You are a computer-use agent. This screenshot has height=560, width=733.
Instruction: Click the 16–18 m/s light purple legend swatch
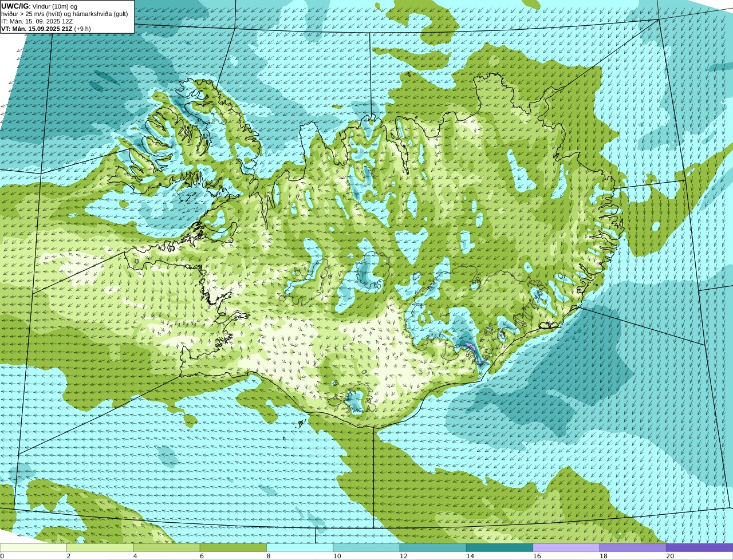click(566, 547)
